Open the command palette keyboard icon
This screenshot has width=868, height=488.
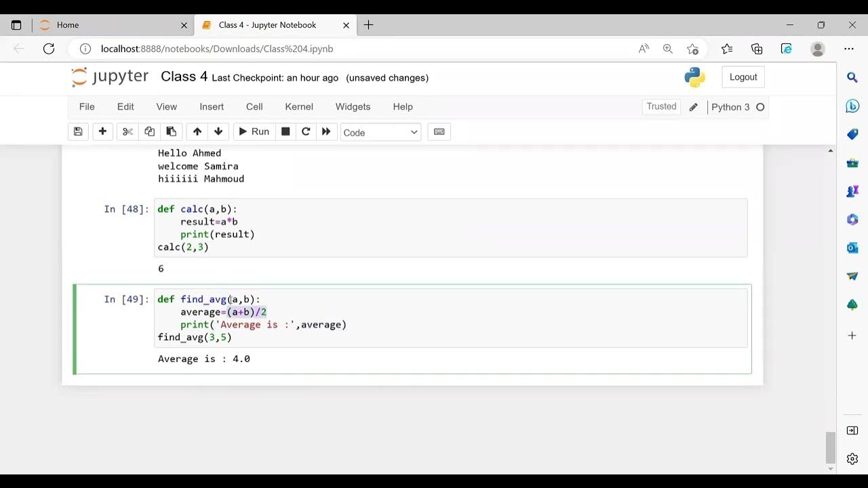(439, 131)
